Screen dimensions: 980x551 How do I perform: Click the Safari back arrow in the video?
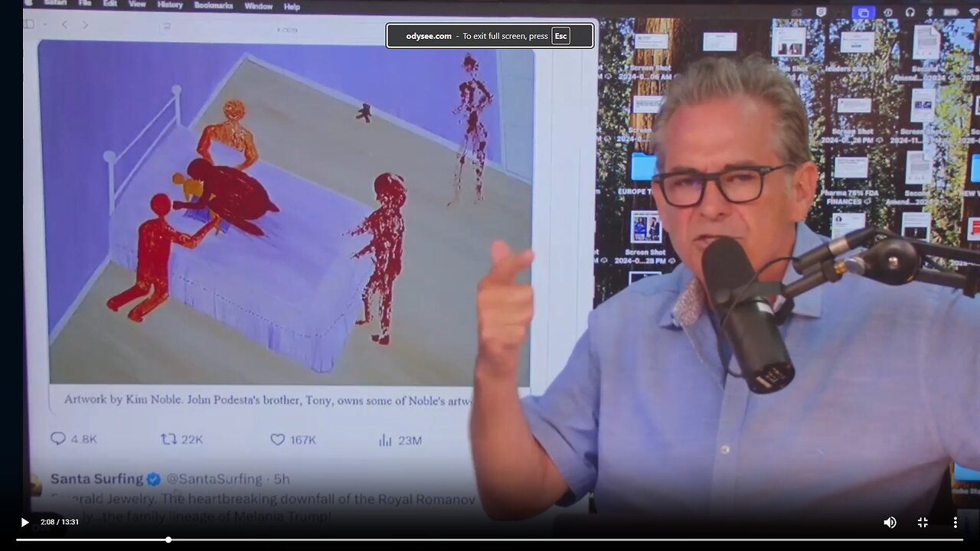click(64, 24)
